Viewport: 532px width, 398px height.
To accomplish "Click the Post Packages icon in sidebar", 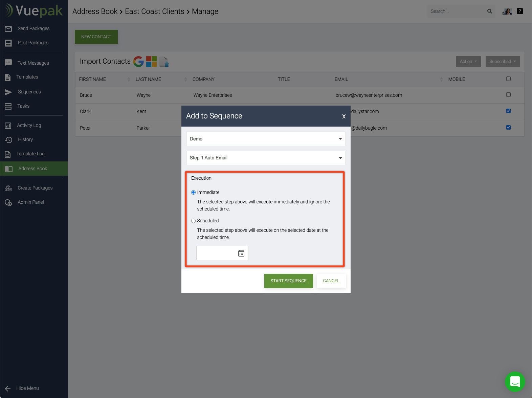I will (8, 43).
